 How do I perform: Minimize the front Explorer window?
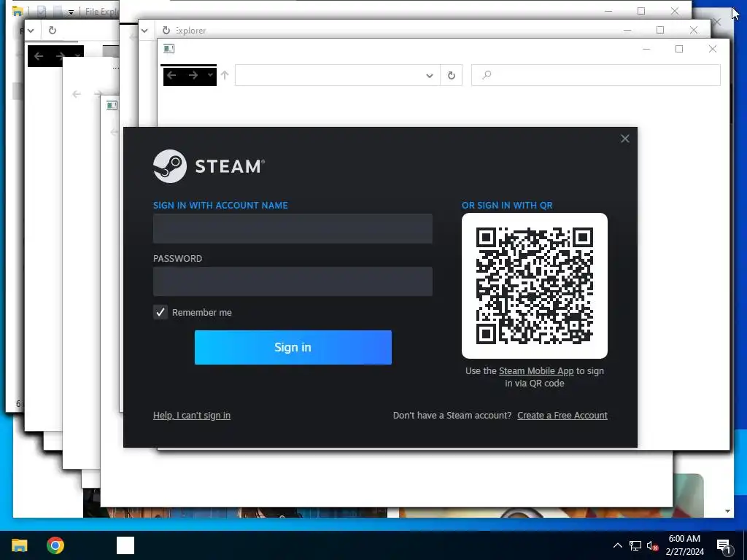click(646, 49)
